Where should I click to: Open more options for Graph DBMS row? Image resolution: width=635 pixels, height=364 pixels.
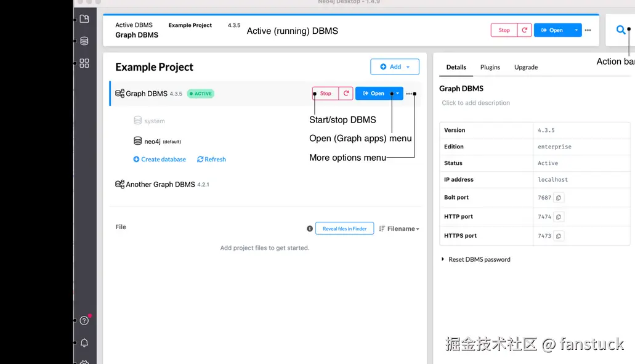tap(410, 94)
